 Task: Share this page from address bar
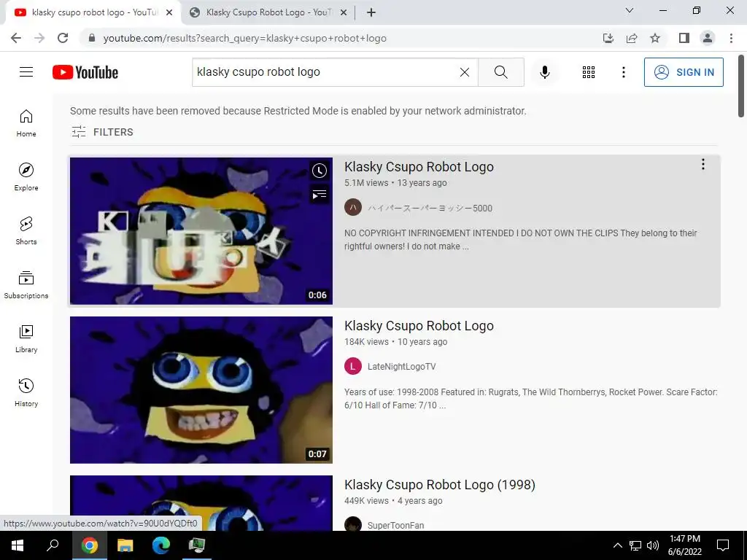tap(632, 38)
